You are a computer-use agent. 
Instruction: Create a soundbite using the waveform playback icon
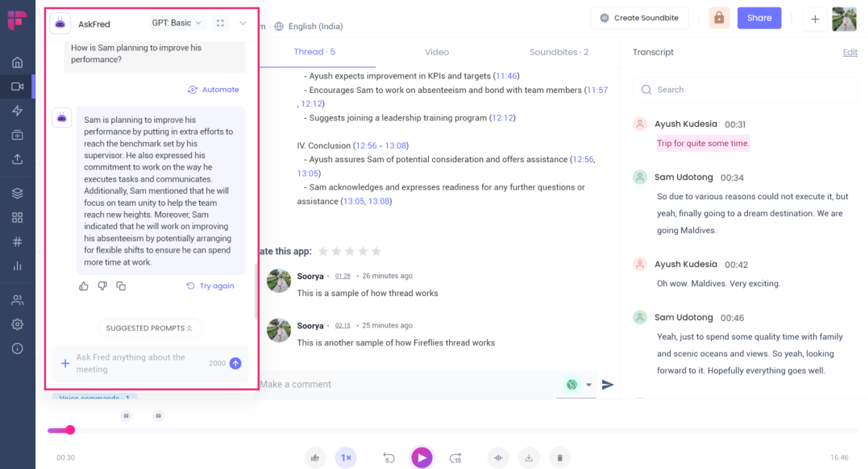pos(498,457)
